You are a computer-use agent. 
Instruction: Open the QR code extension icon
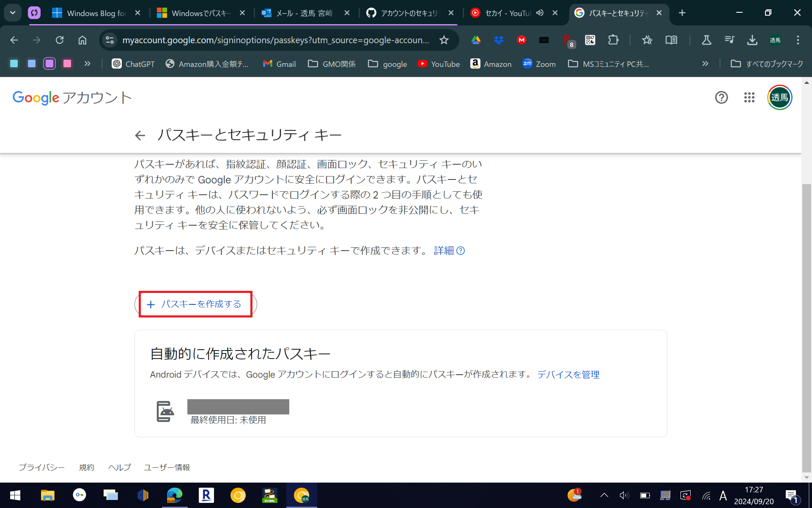pyautogui.click(x=590, y=40)
